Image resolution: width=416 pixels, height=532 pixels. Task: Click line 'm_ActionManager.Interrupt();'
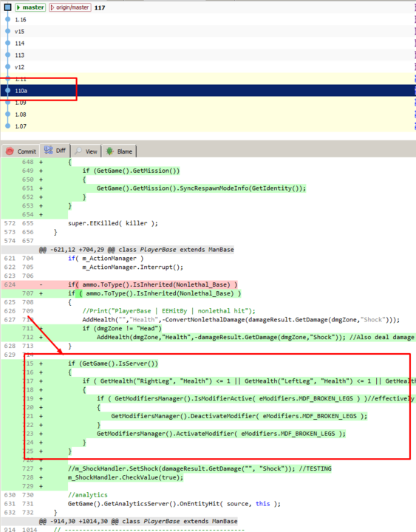133,267
